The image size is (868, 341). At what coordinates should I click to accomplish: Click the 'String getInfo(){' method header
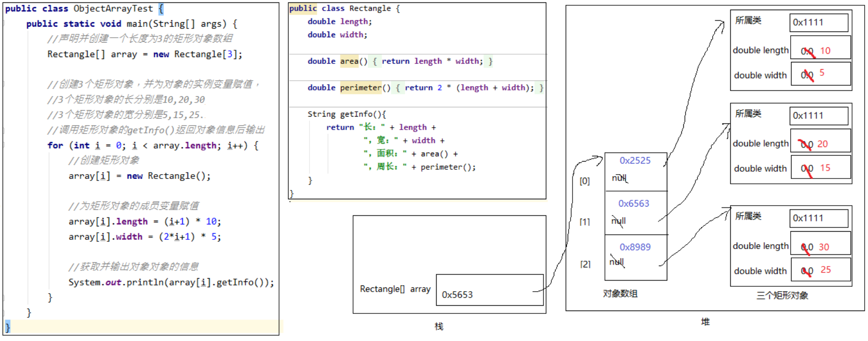coord(347,114)
